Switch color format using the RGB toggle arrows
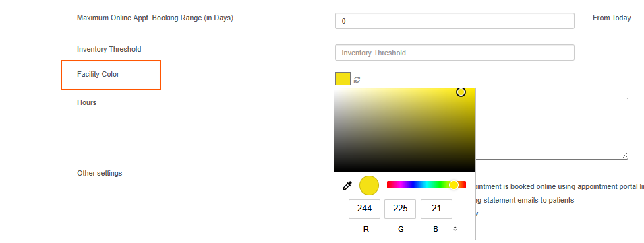The height and width of the screenshot is (243, 644). [455, 229]
